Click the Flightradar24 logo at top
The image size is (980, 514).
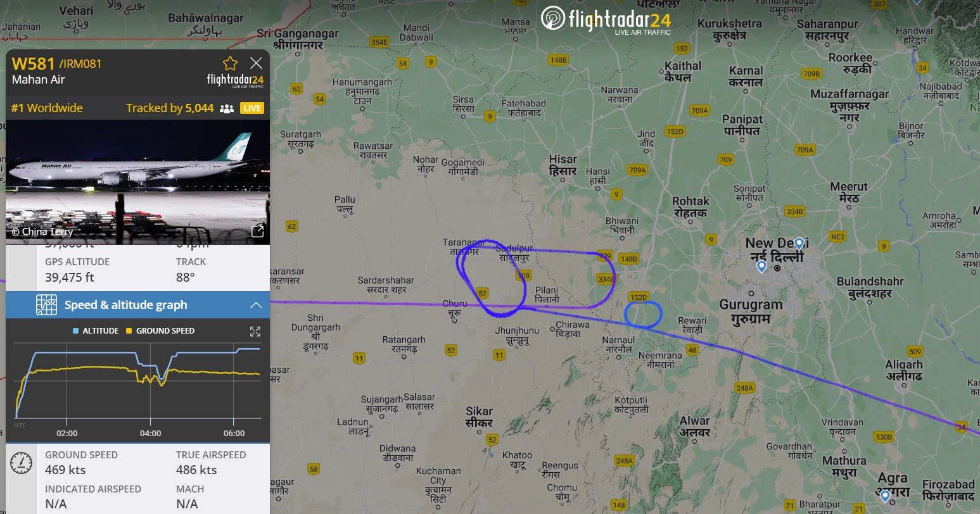coord(606,18)
